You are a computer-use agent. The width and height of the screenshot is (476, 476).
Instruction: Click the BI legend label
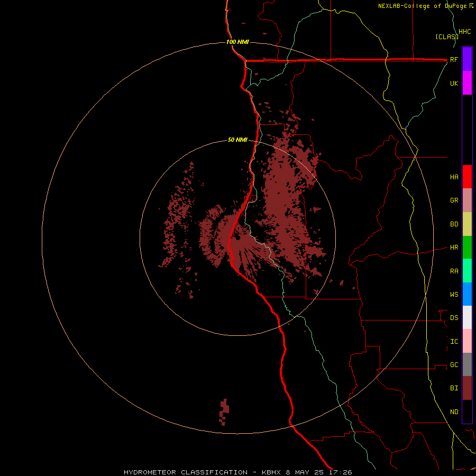click(454, 388)
